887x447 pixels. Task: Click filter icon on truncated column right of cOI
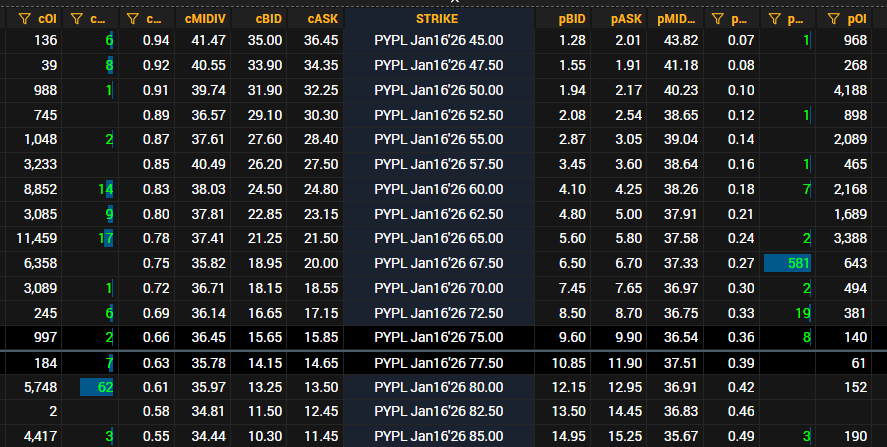point(76,19)
